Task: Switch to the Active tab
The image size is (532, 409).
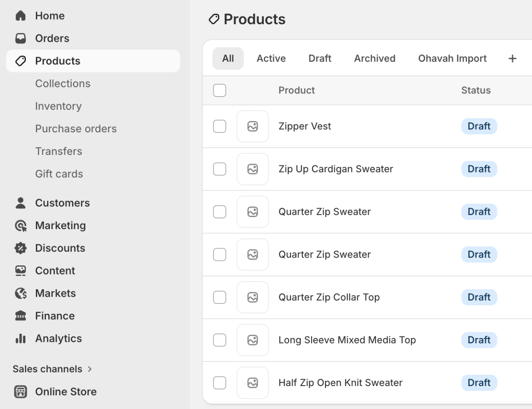Action: pos(271,58)
